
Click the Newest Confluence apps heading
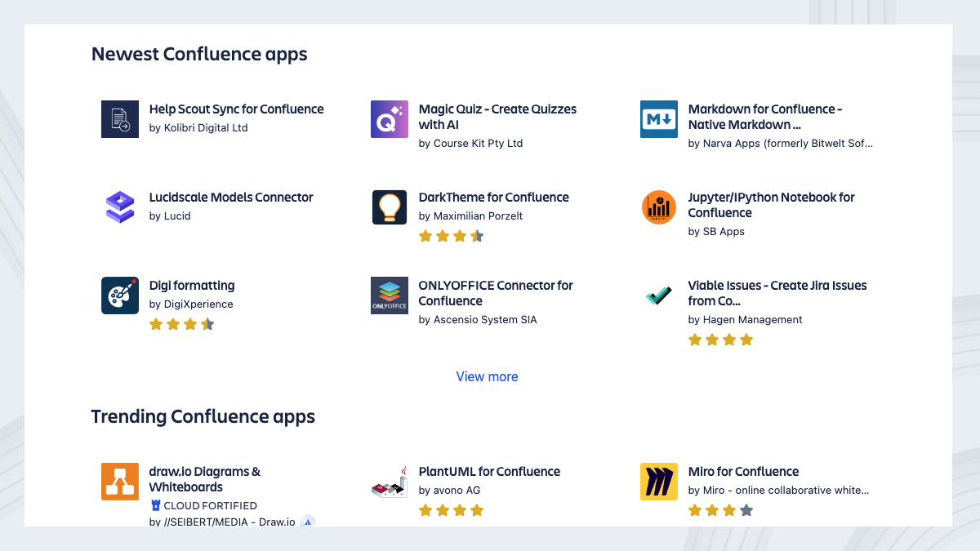pyautogui.click(x=199, y=55)
